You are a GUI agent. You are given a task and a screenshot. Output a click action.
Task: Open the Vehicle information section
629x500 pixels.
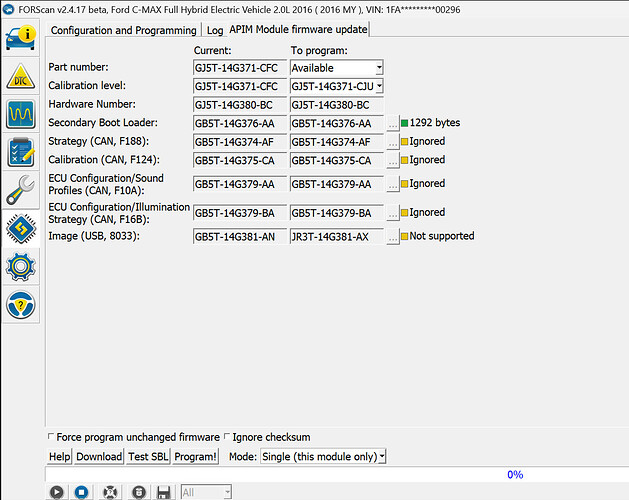20,38
